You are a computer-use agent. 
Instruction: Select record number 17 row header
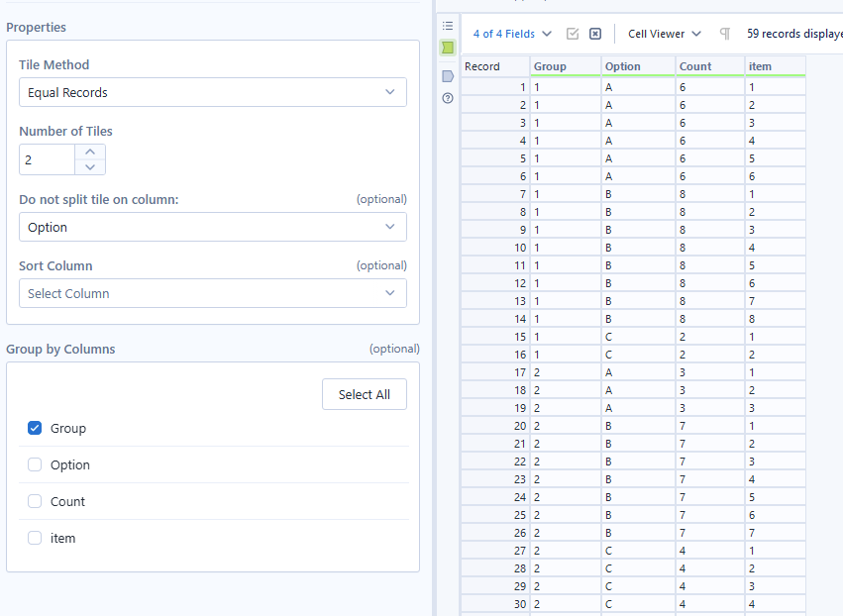click(495, 372)
